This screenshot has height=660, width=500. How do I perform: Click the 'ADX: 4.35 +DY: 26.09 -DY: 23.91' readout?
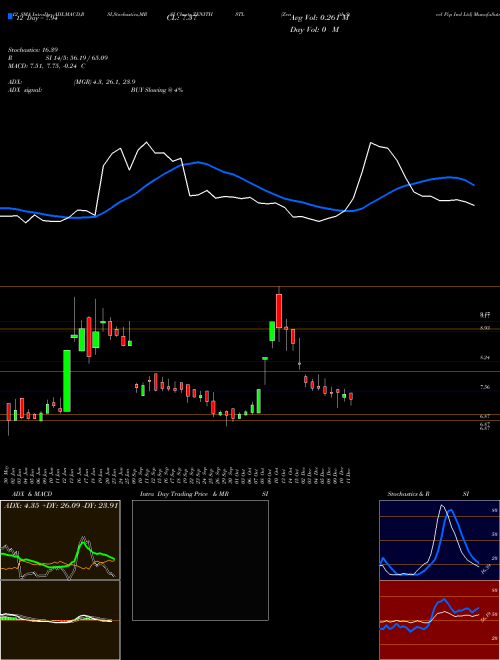point(61,504)
